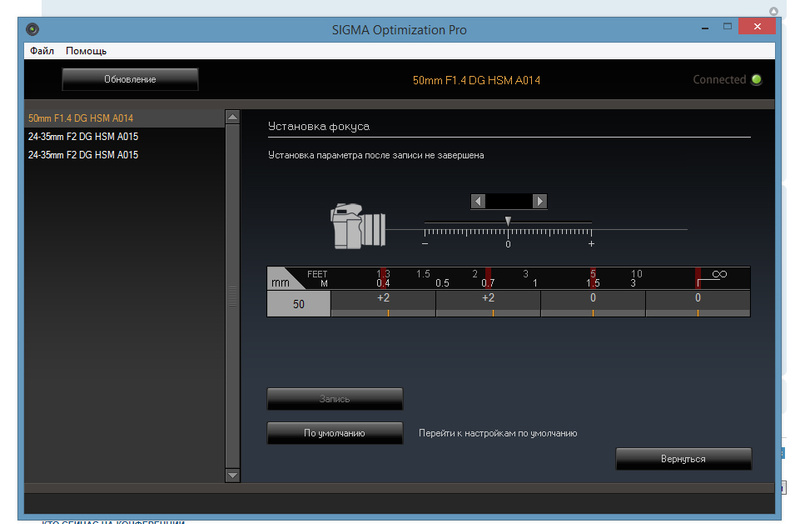Viewport: 800px width, 524px height.
Task: Open the Помощь menu
Action: point(86,50)
